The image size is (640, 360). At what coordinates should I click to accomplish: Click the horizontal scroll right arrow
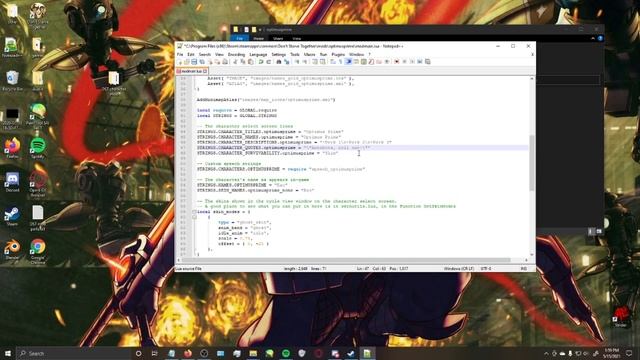pyautogui.click(x=526, y=260)
